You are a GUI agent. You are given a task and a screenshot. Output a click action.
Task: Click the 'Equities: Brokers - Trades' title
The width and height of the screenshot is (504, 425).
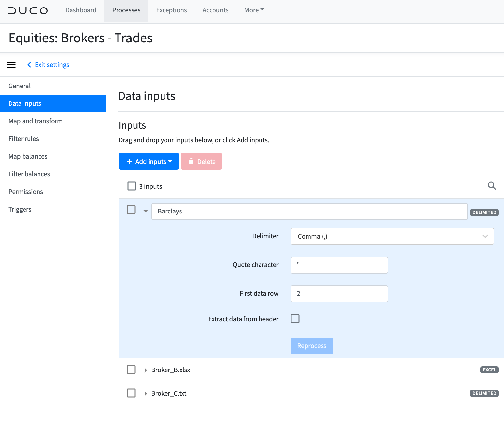81,38
